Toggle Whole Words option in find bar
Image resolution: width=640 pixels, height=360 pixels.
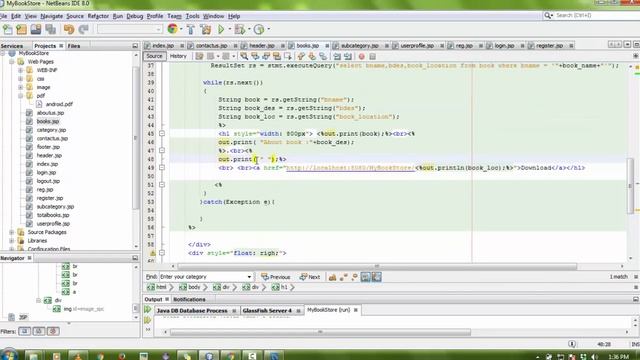pos(343,277)
